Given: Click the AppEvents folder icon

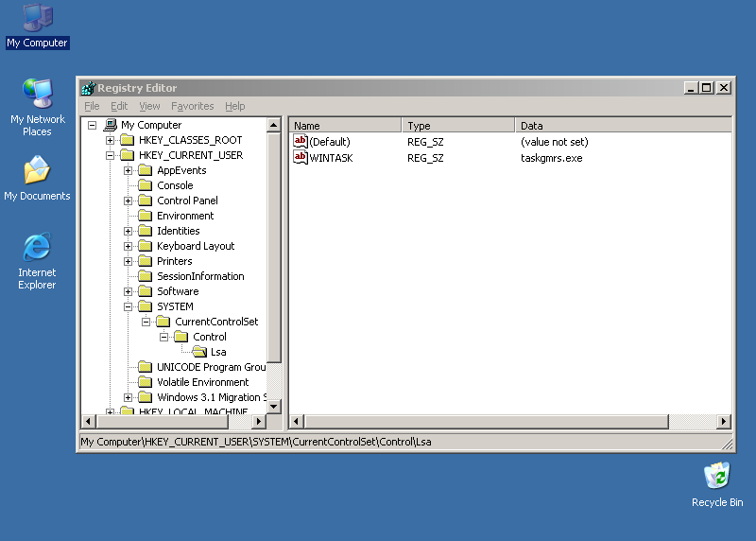Looking at the screenshot, I should (146, 170).
